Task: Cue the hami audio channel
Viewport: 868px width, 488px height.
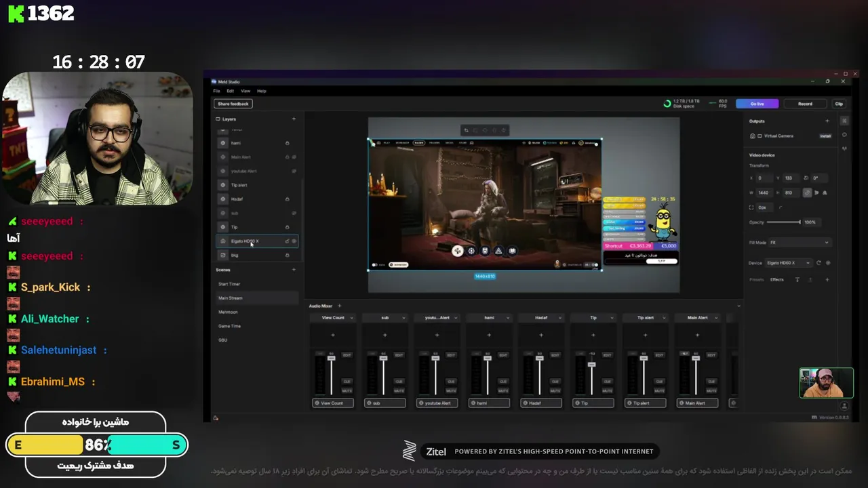Action: tap(503, 382)
